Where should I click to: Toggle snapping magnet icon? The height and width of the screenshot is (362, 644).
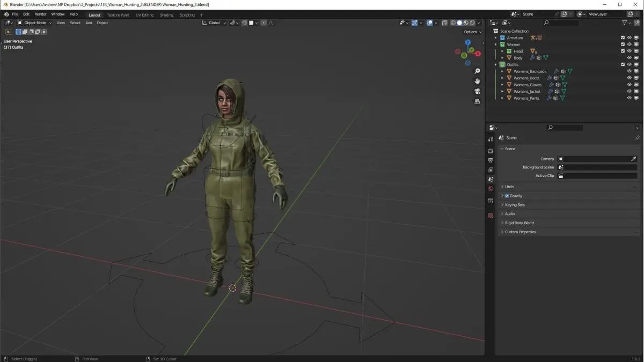pos(245,23)
